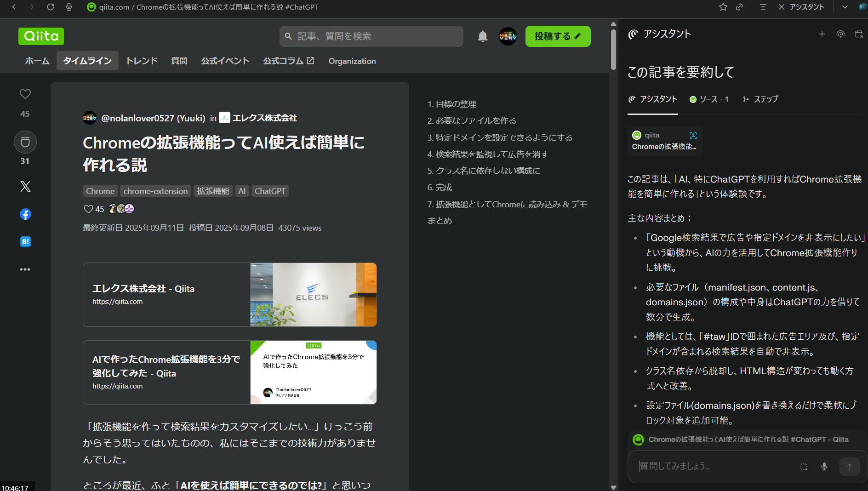This screenshot has height=491, width=868.
Task: Open more sharing options with ellipsis
Action: [25, 269]
